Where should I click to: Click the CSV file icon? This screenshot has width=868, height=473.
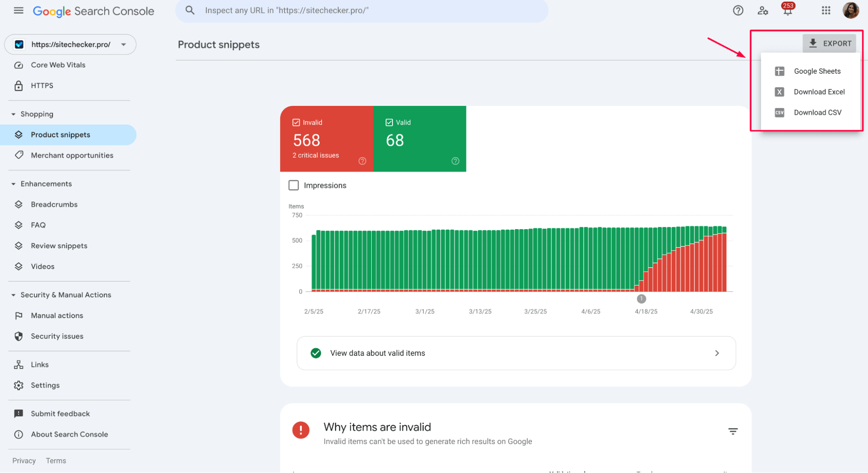779,113
